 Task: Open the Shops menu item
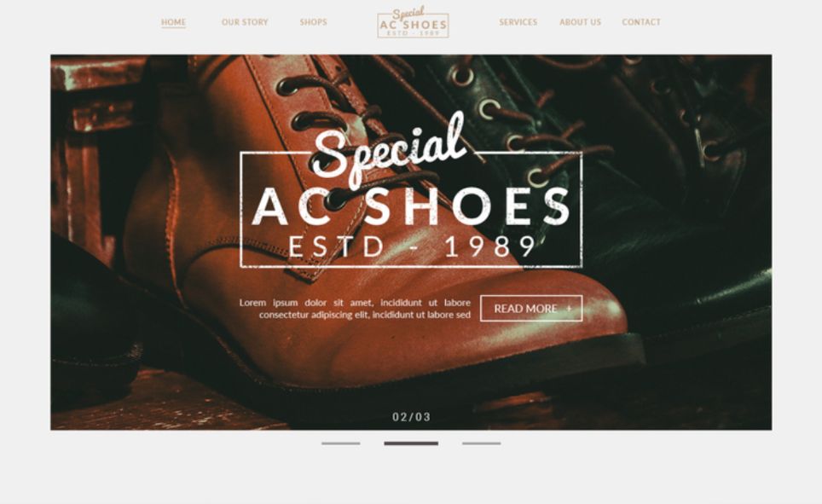click(x=314, y=22)
